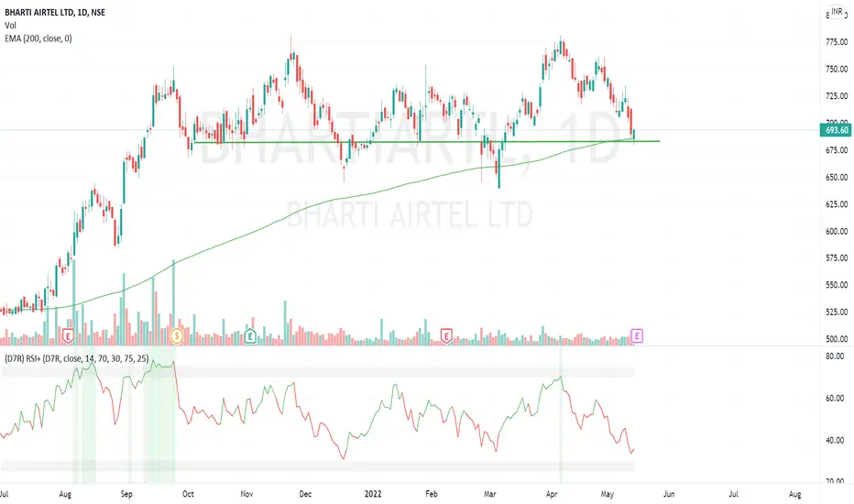
Task: Open the purple E earnings marker near May
Action: [637, 336]
